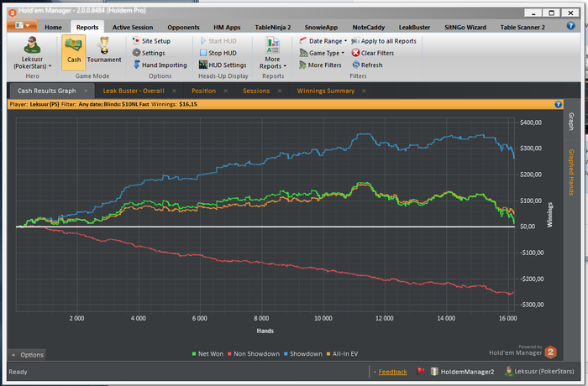Open the Active Session tab
Image resolution: width=588 pixels, height=386 pixels.
pyautogui.click(x=133, y=27)
